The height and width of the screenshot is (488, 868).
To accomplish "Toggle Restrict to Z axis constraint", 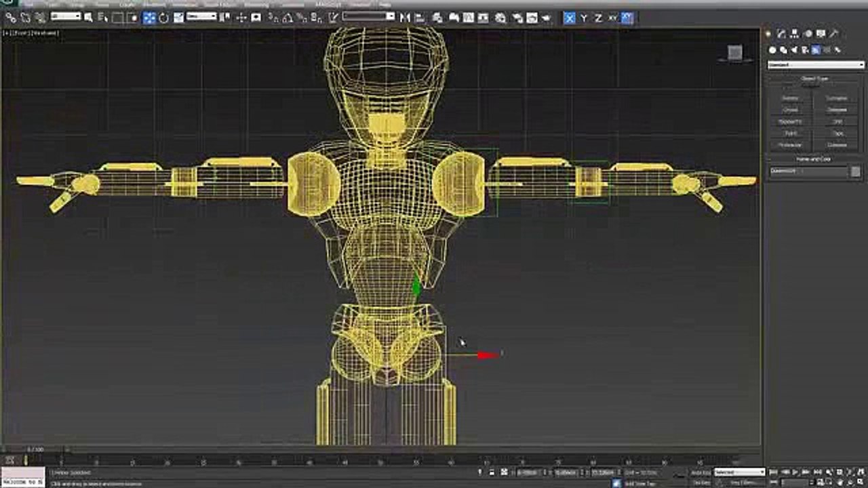I will 598,18.
